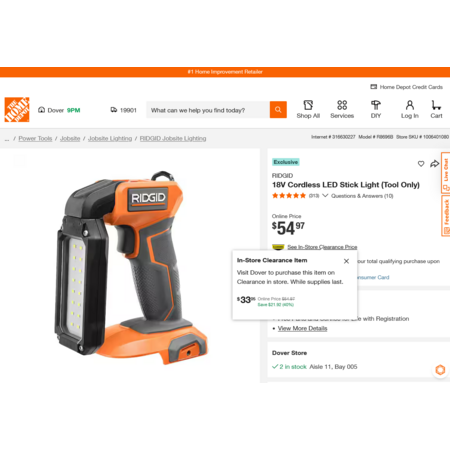Open View More Details link
Image resolution: width=450 pixels, height=450 pixels.
click(303, 328)
